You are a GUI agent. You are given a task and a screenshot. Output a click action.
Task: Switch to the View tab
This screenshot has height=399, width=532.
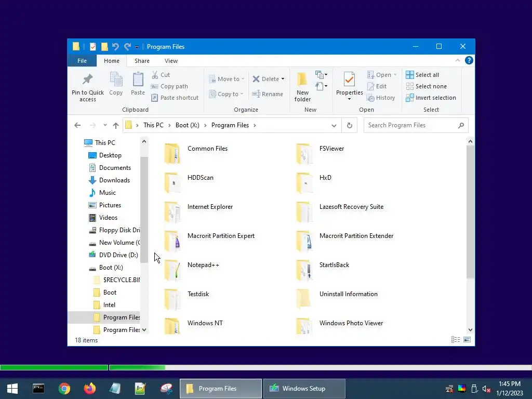point(171,61)
